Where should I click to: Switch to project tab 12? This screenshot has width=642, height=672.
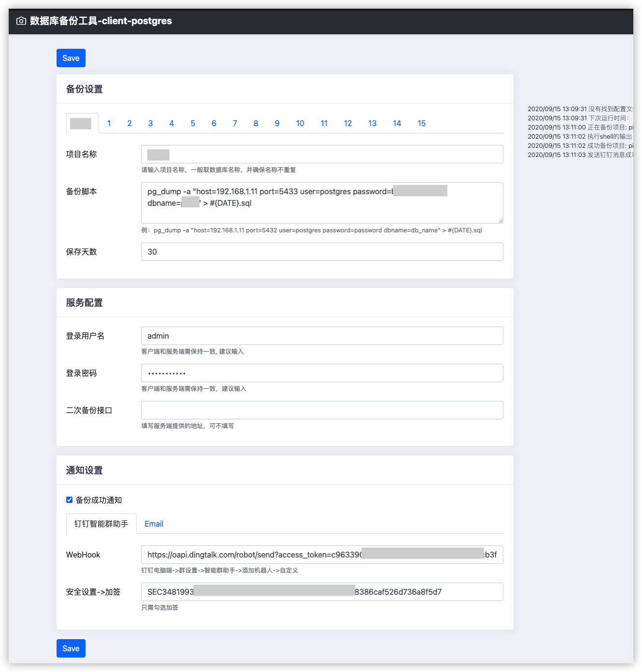(x=348, y=123)
